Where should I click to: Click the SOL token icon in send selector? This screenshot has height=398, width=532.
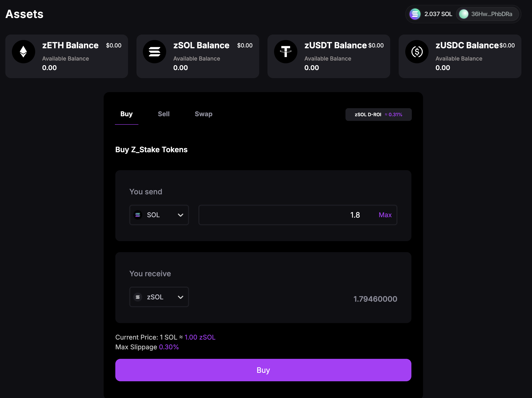click(x=138, y=215)
